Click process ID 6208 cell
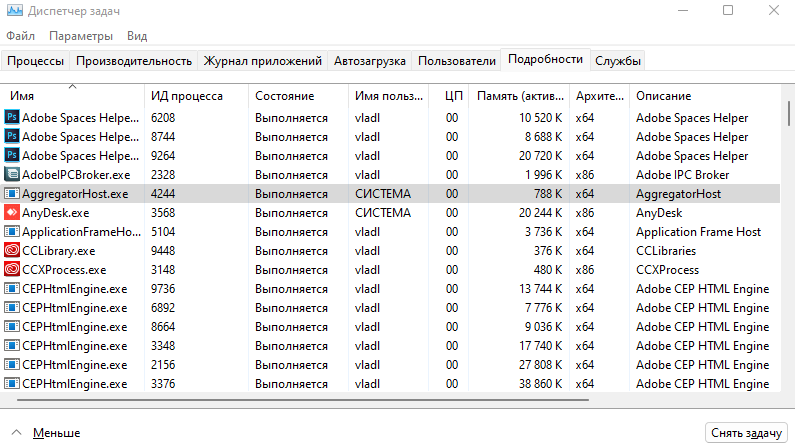 [163, 118]
